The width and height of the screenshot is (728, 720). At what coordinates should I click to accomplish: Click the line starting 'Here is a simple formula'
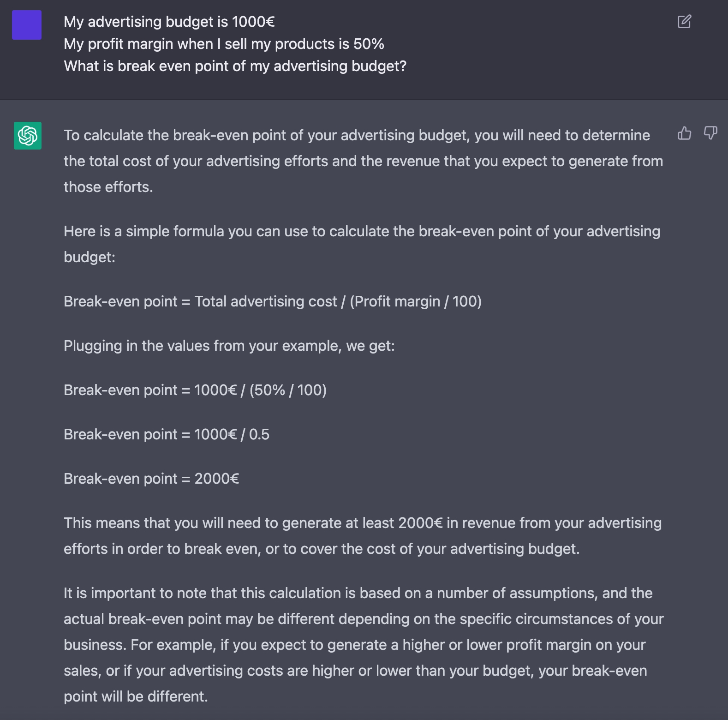point(362,231)
